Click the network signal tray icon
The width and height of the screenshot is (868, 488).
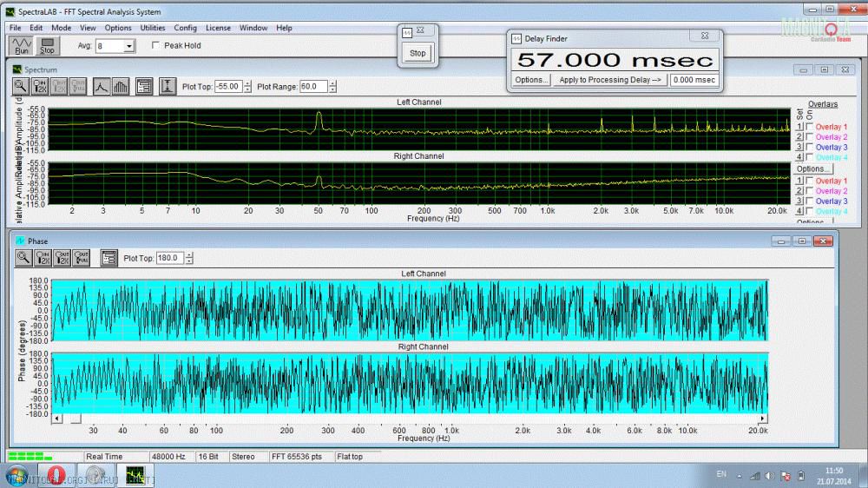(754, 476)
